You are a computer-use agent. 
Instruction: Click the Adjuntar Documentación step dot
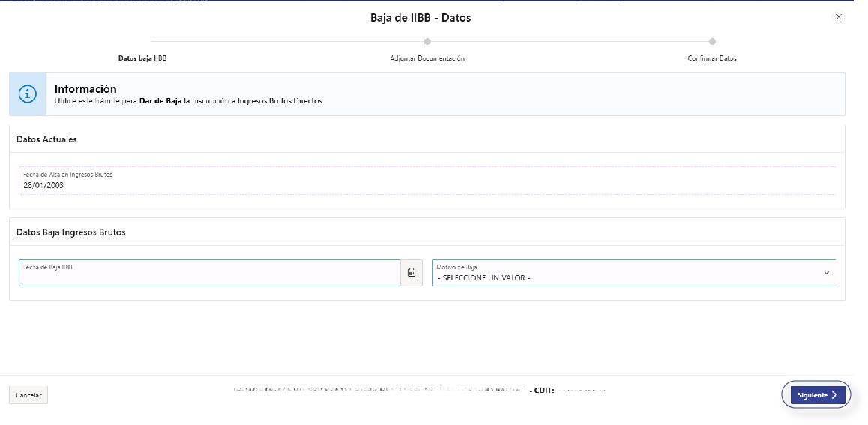[x=427, y=42]
